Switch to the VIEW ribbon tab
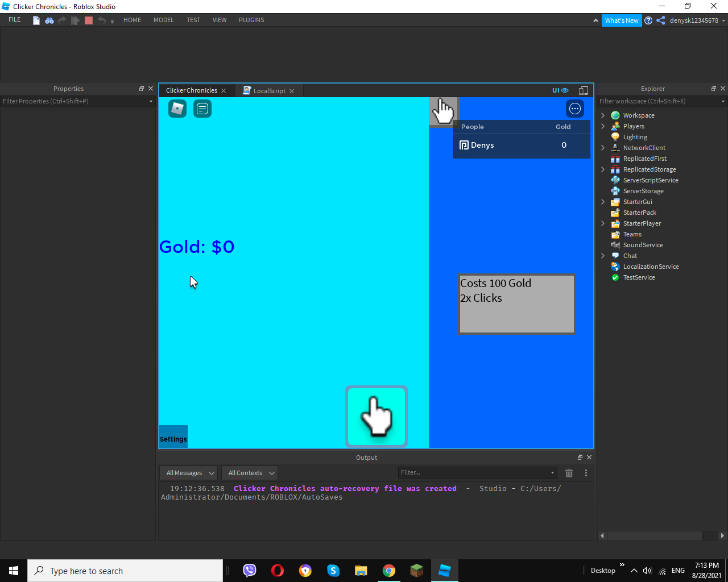 click(220, 20)
